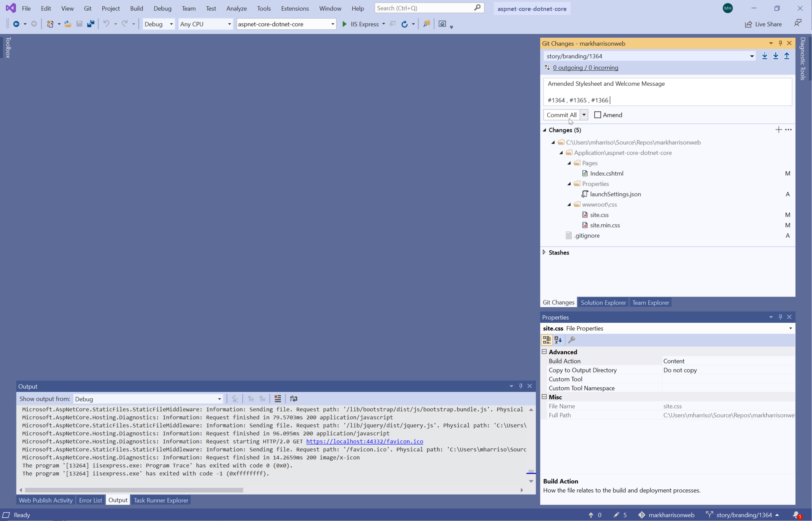Image resolution: width=812 pixels, height=521 pixels.
Task: Click the 0 outgoing / 0 incoming link
Action: pos(585,68)
